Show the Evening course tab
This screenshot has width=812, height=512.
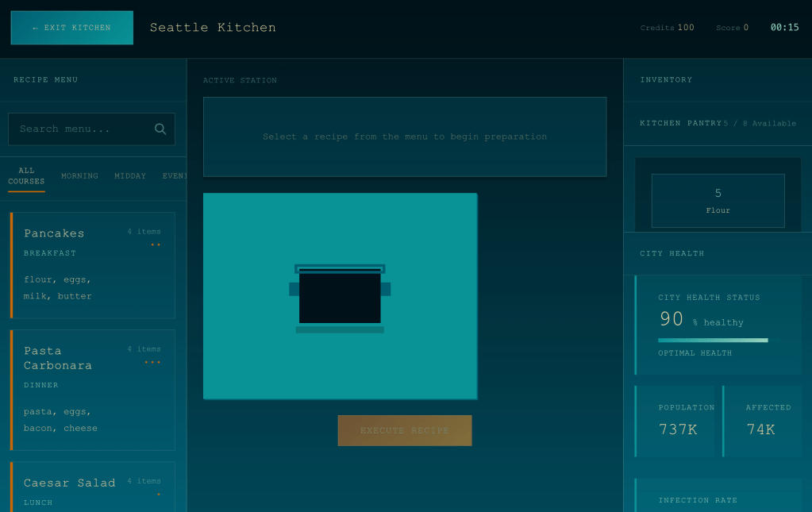pos(175,176)
